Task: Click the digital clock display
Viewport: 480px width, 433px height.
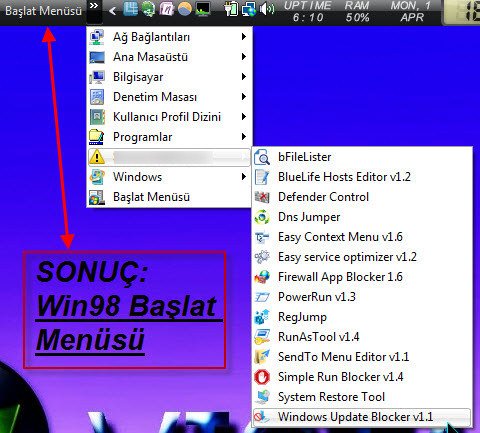Action: point(462,12)
